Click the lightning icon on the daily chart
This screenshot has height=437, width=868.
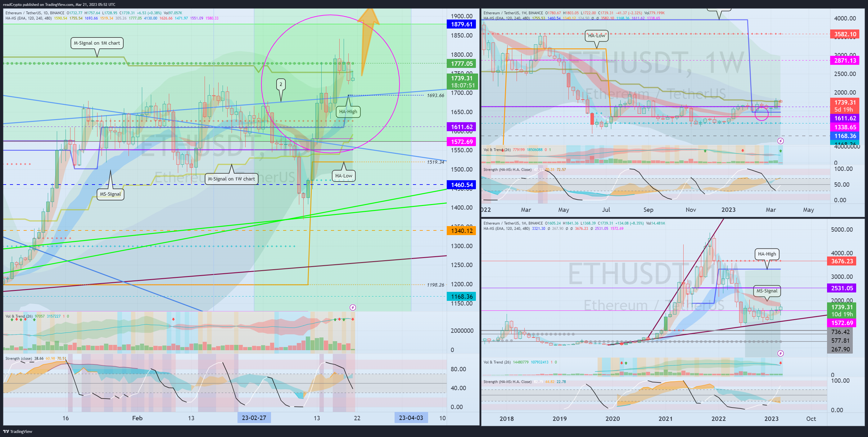click(x=352, y=307)
